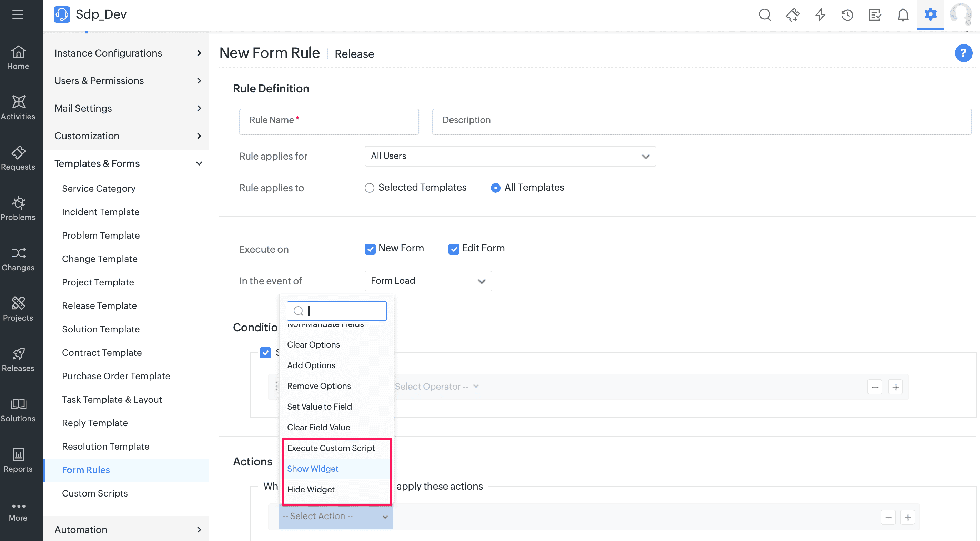
Task: Select the All Templates radio button
Action: (x=495, y=188)
